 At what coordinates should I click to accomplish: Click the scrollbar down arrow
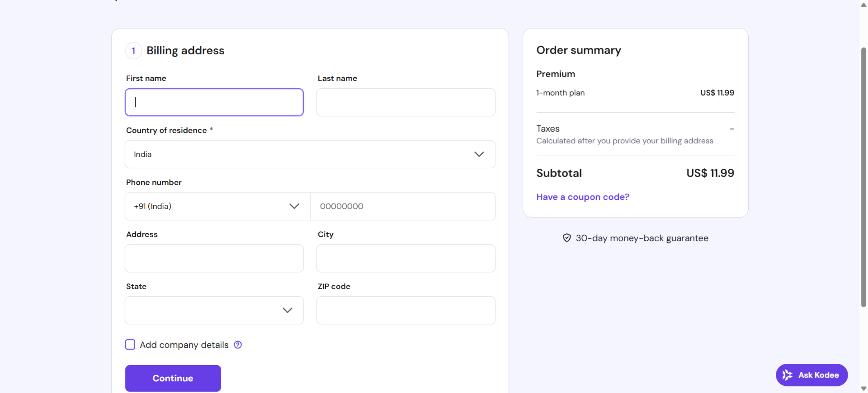(x=863, y=388)
